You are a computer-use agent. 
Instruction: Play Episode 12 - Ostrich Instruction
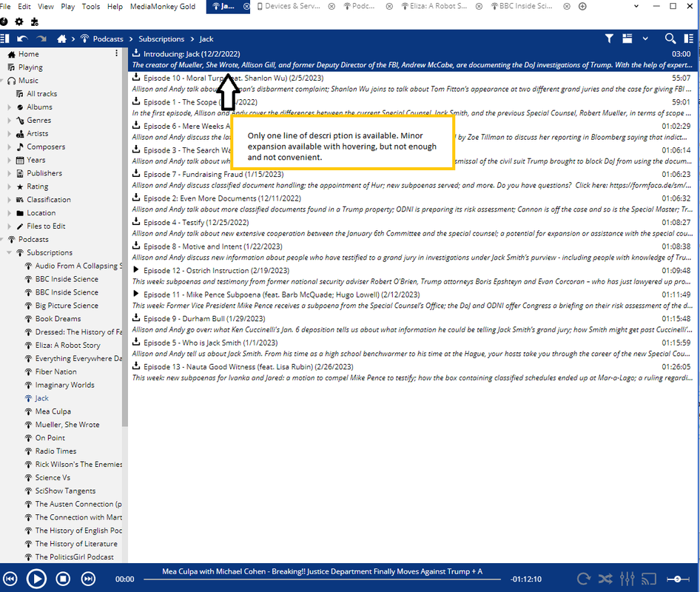136,270
